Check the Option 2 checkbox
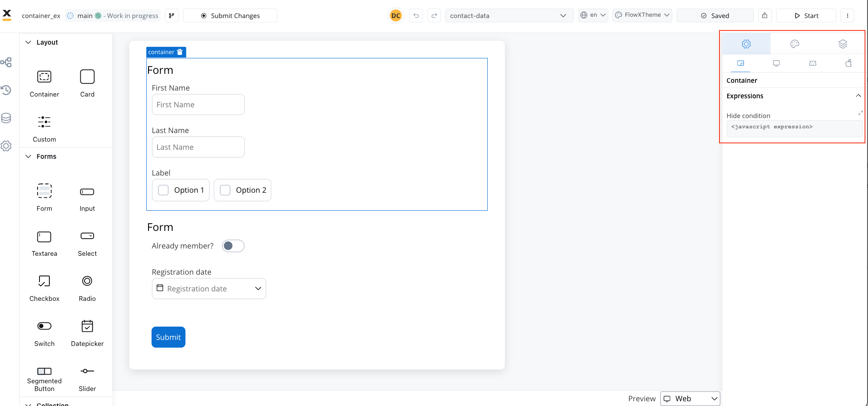The height and width of the screenshot is (406, 868). click(x=225, y=190)
